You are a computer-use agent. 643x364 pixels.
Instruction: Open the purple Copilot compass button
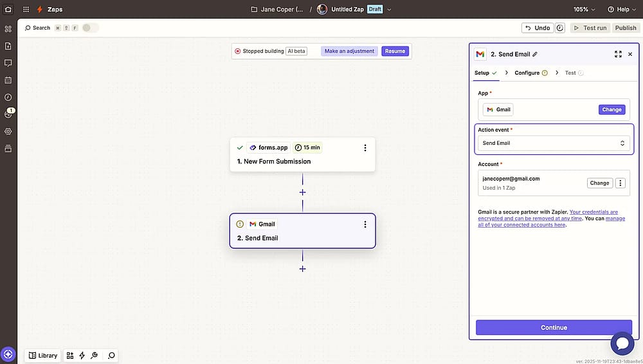(8, 354)
